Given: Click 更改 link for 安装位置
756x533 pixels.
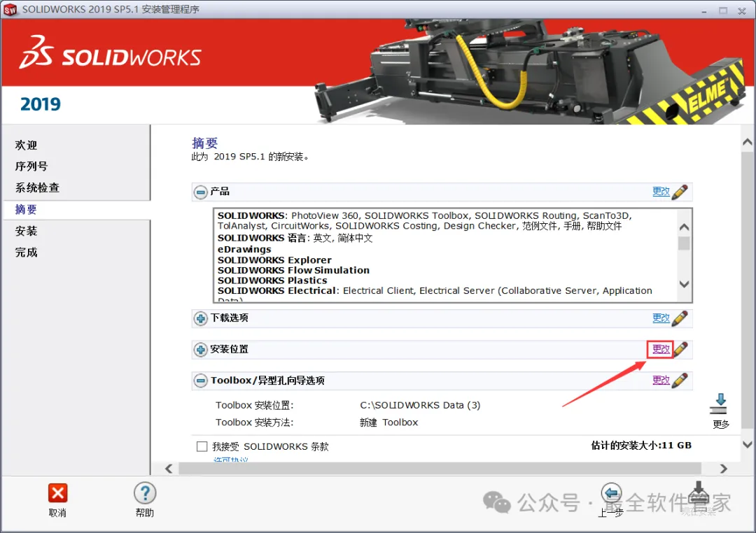Looking at the screenshot, I should coord(661,349).
